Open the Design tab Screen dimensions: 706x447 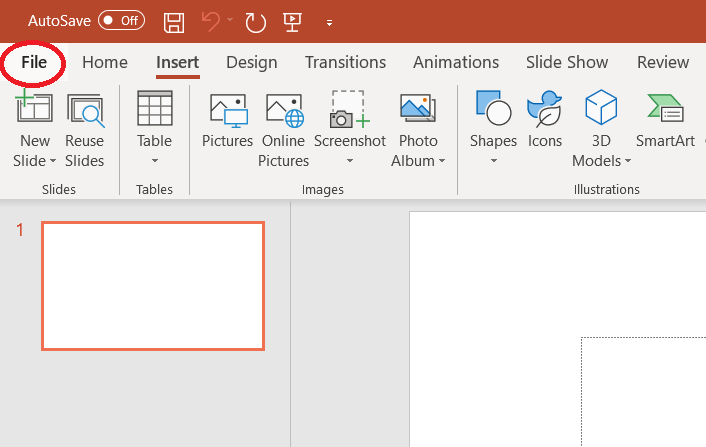click(252, 62)
